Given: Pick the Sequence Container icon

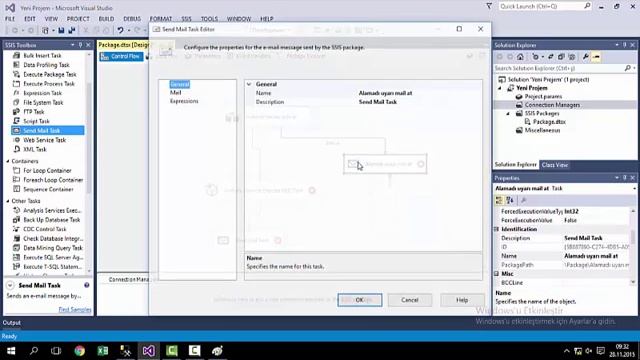Looking at the screenshot, I should click(16, 189).
